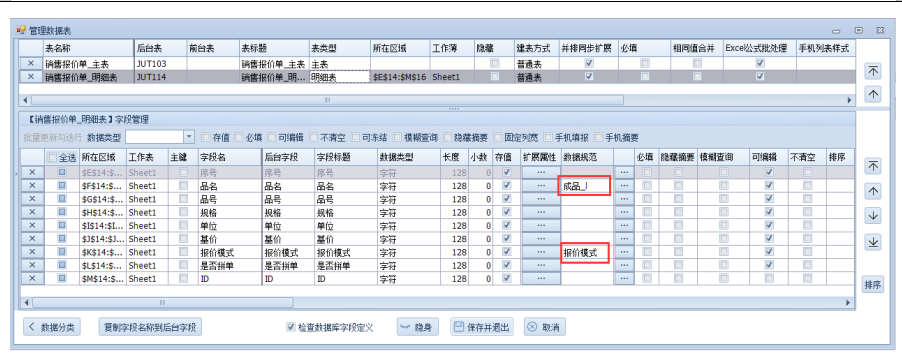The height and width of the screenshot is (363, 902).
Task: Click the 隐身 button
Action: click(418, 327)
